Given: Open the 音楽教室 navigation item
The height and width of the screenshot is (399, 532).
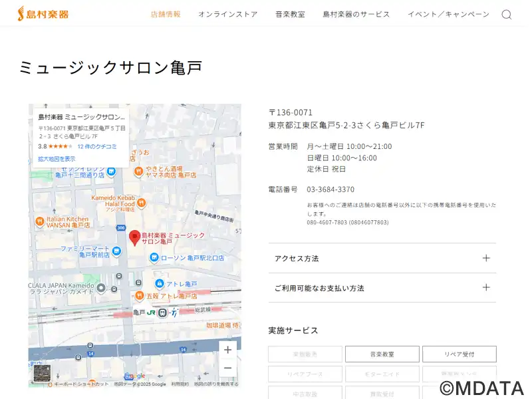Looking at the screenshot, I should pos(290,14).
